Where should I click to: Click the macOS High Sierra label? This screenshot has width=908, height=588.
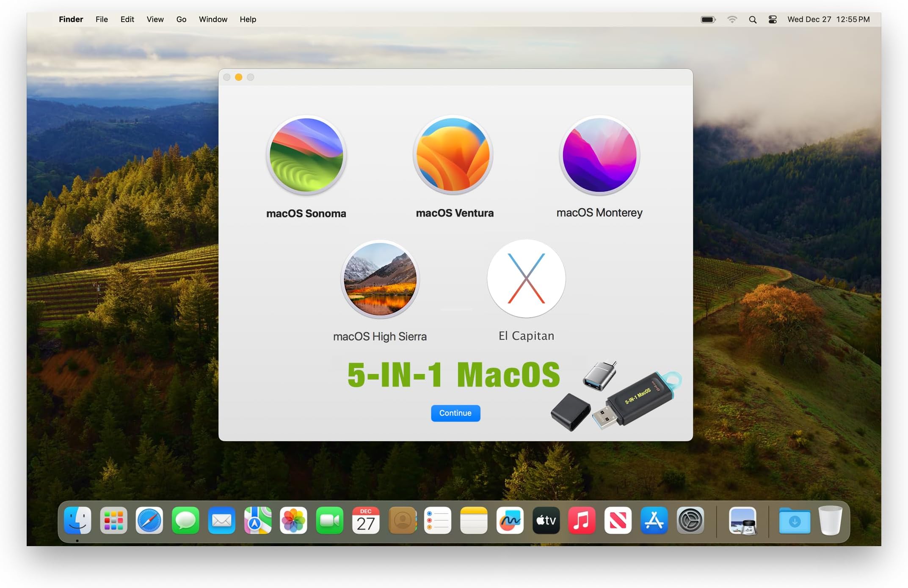point(380,336)
